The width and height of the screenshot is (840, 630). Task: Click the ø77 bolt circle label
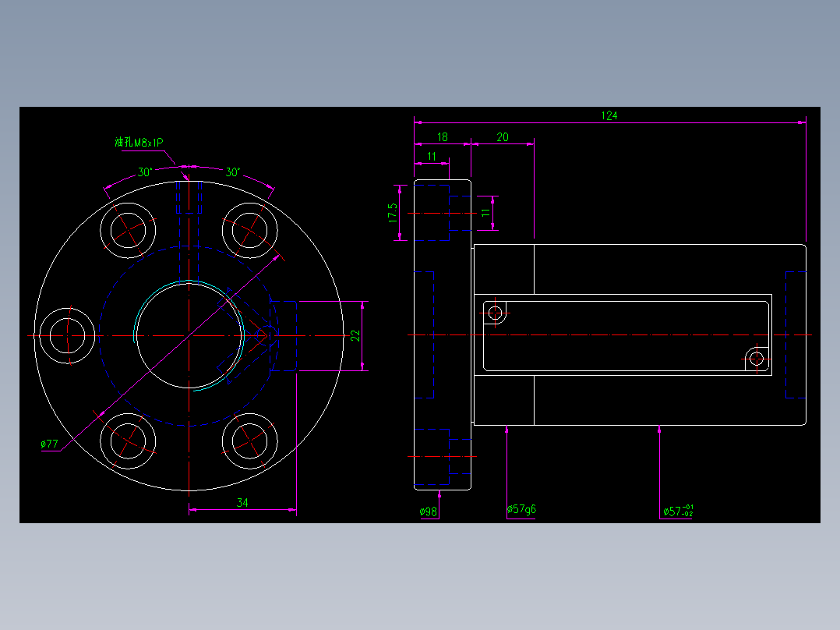click(x=49, y=444)
